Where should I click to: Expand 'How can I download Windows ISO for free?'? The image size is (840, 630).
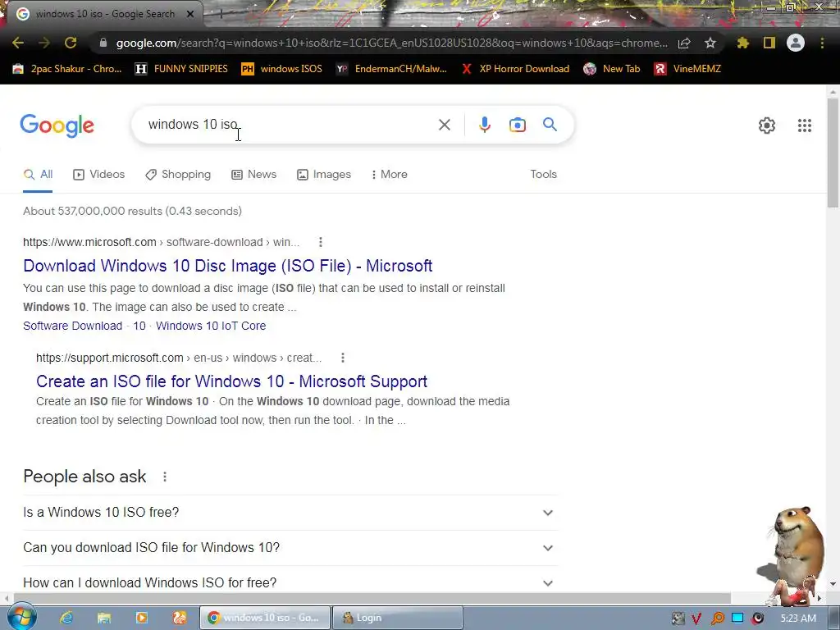point(290,582)
